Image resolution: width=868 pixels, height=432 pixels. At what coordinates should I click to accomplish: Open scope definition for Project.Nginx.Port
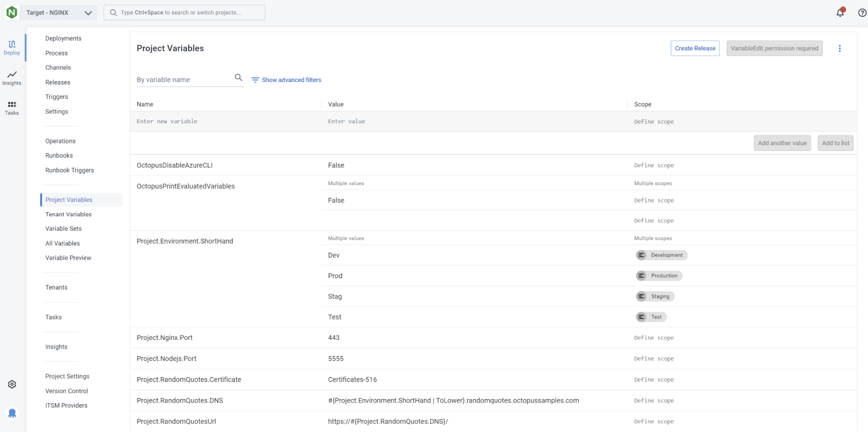point(654,338)
